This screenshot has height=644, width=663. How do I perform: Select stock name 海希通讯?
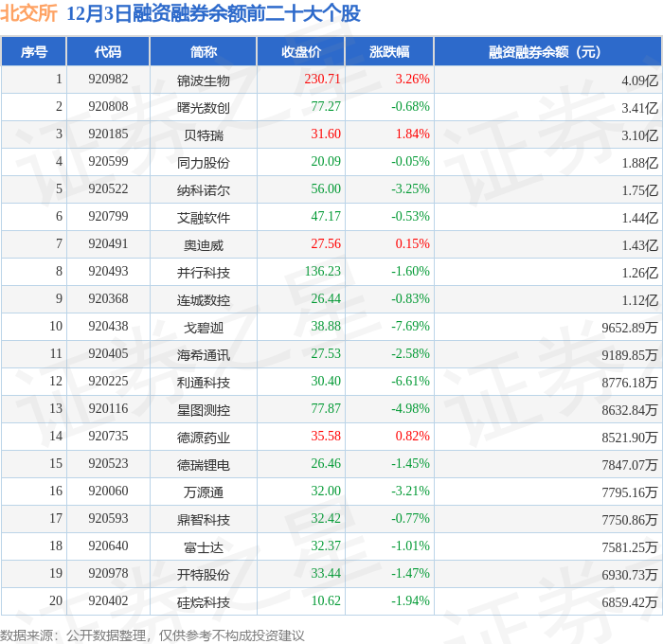coord(204,355)
